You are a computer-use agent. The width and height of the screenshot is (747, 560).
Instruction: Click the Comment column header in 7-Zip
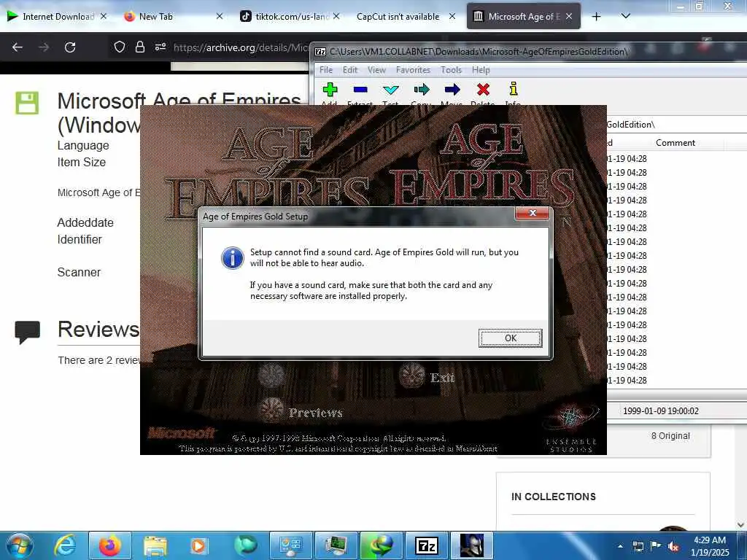(x=675, y=143)
